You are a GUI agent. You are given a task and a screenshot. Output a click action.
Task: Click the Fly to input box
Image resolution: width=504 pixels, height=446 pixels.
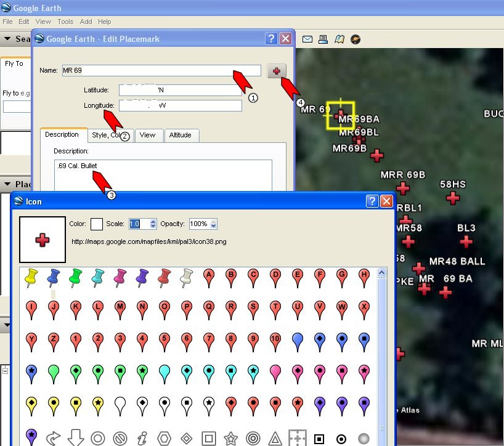(x=17, y=107)
